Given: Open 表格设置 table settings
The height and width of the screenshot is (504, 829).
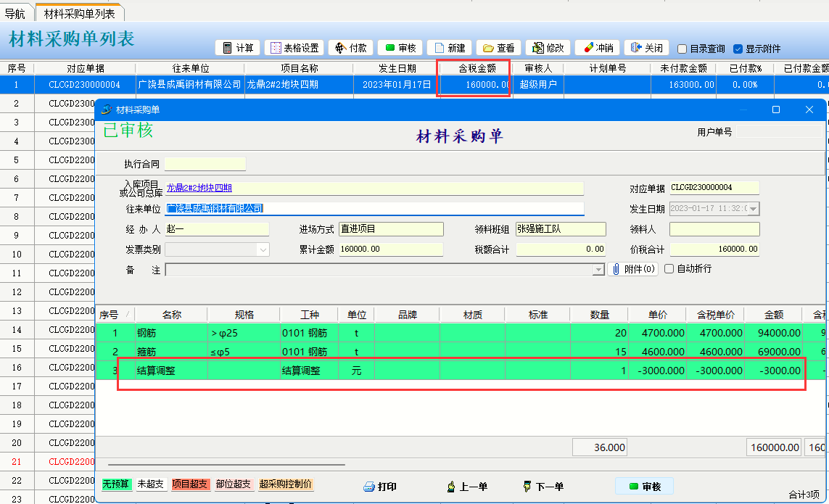Looking at the screenshot, I should [x=294, y=48].
